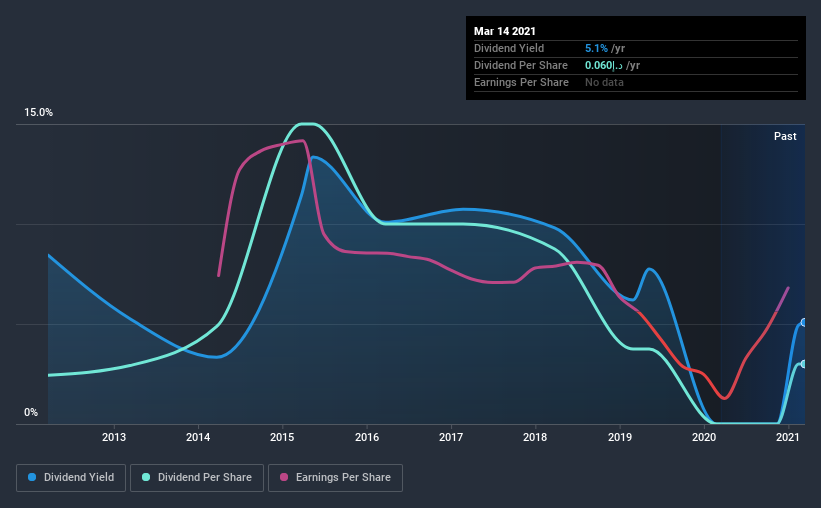Viewport: 821px width, 508px height.
Task: Click the 2020 x-axis label
Action: point(704,437)
